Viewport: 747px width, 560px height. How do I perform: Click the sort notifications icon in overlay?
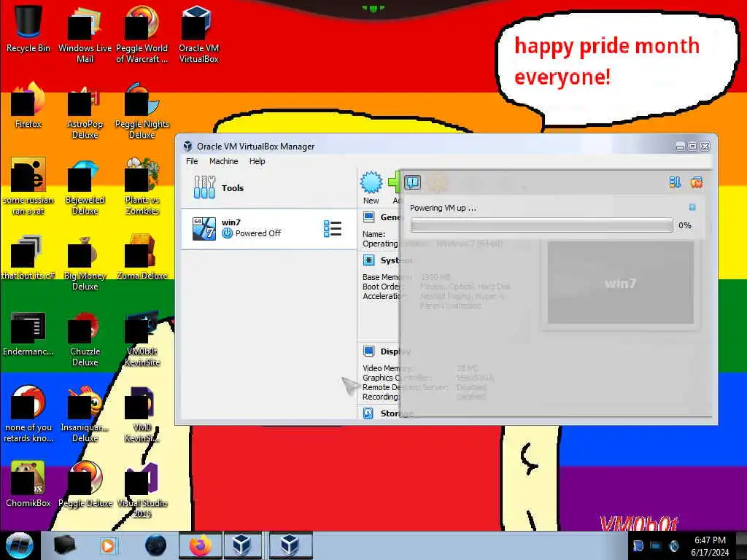pos(675,182)
